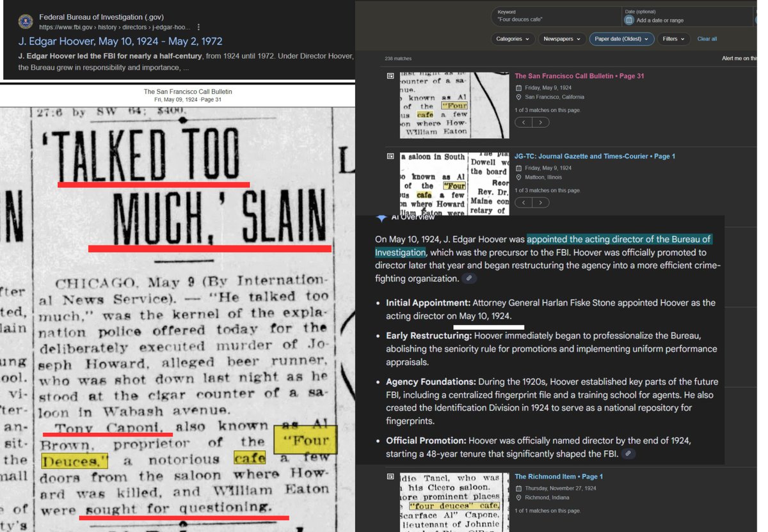Open the San Francisco Call Bulletin result thumbnail
This screenshot has height=532, width=768.
(454, 105)
